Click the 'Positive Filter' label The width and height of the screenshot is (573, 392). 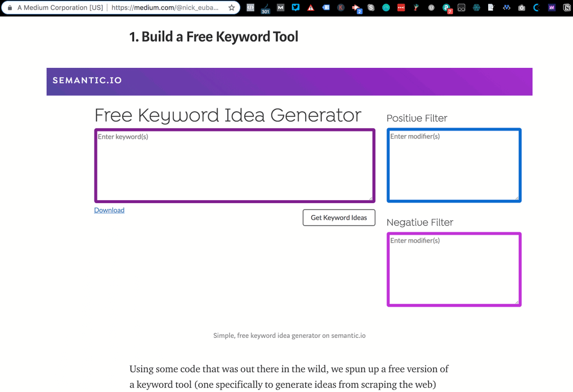point(416,118)
